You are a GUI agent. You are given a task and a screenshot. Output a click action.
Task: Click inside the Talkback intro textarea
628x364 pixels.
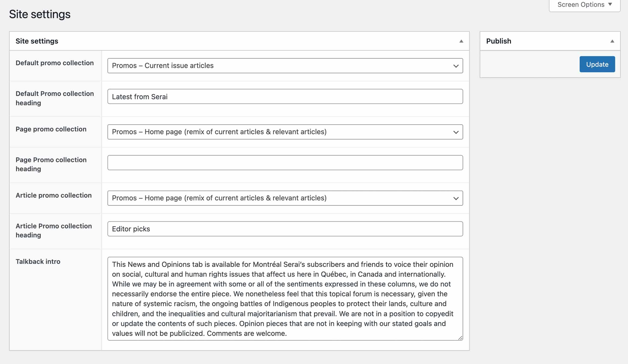coord(285,299)
